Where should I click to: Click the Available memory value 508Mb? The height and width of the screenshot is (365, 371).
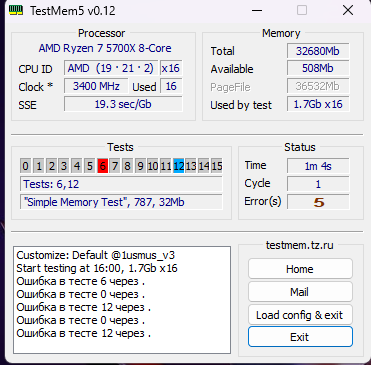point(318,68)
